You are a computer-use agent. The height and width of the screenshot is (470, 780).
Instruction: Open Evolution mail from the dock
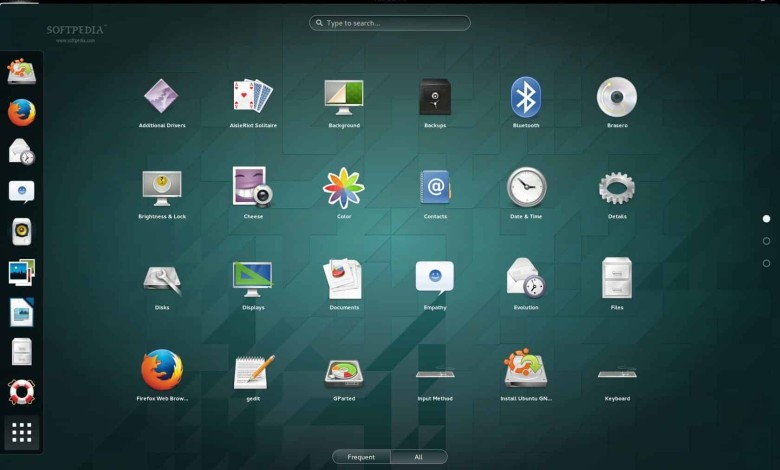(21, 152)
